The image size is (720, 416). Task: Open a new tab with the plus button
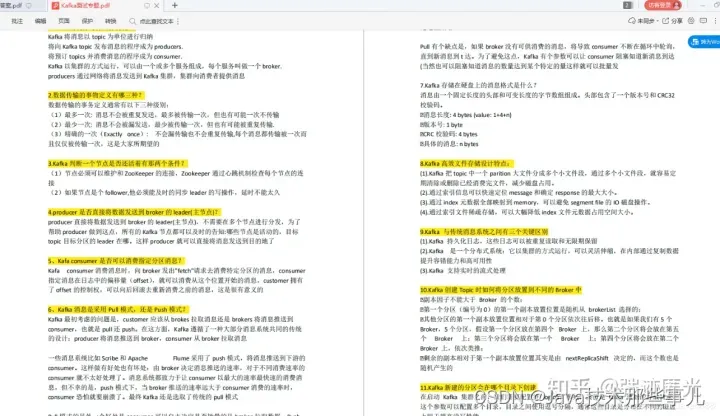click(x=174, y=6)
